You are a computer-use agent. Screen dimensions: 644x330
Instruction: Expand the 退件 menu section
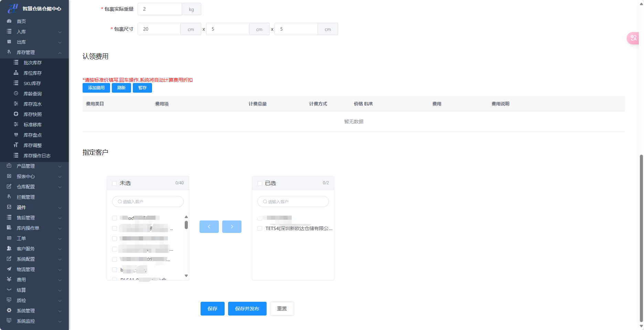pyautogui.click(x=34, y=207)
